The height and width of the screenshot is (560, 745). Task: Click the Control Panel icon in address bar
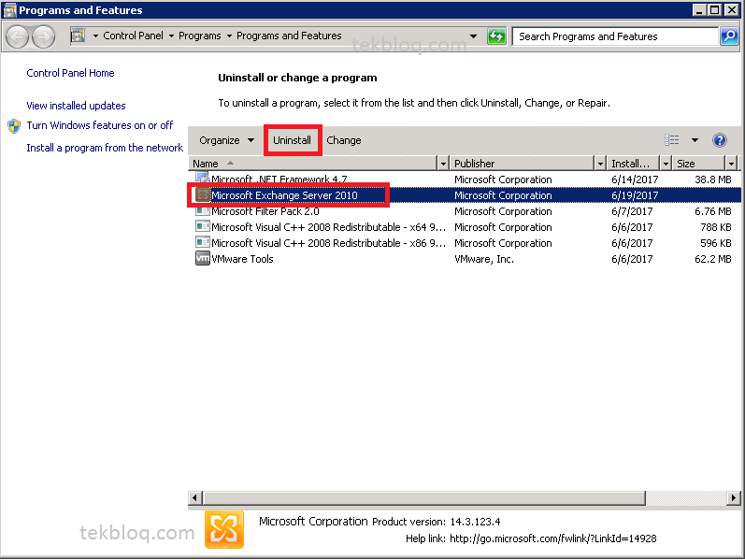click(x=78, y=36)
